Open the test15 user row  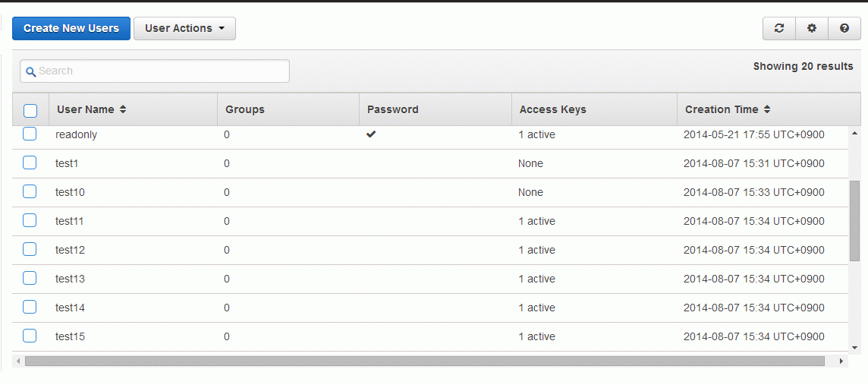tap(431, 336)
